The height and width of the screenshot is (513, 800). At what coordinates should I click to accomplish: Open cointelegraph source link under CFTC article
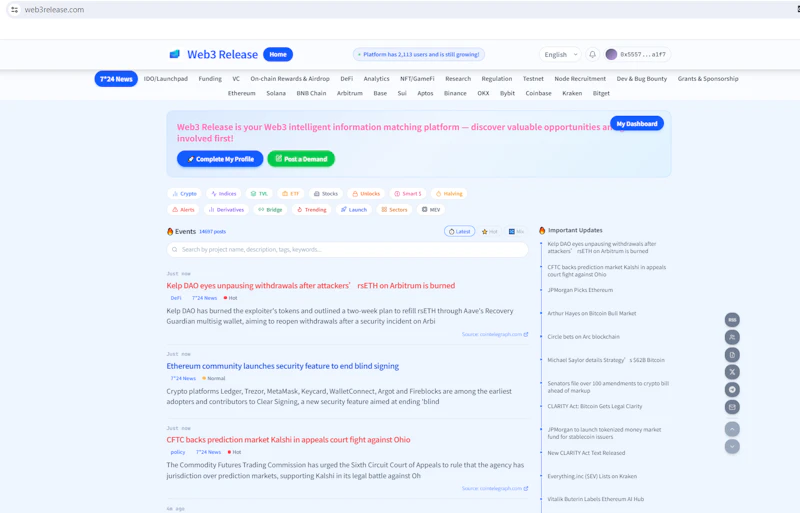pyautogui.click(x=495, y=488)
